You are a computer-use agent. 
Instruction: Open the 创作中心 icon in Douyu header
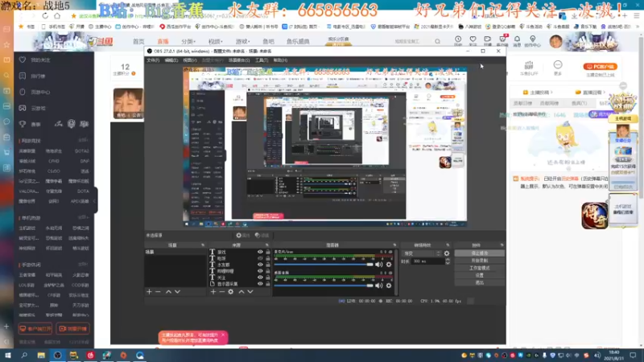click(x=532, y=39)
